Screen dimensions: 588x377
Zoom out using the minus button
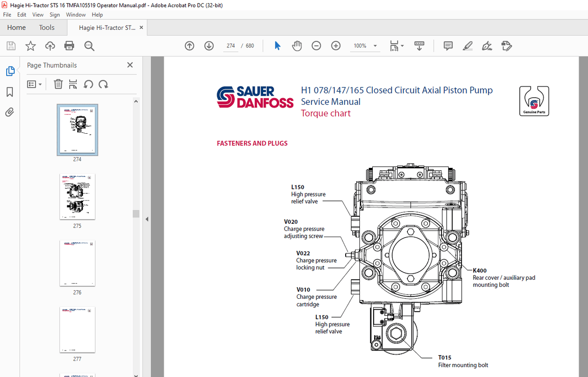tap(316, 46)
